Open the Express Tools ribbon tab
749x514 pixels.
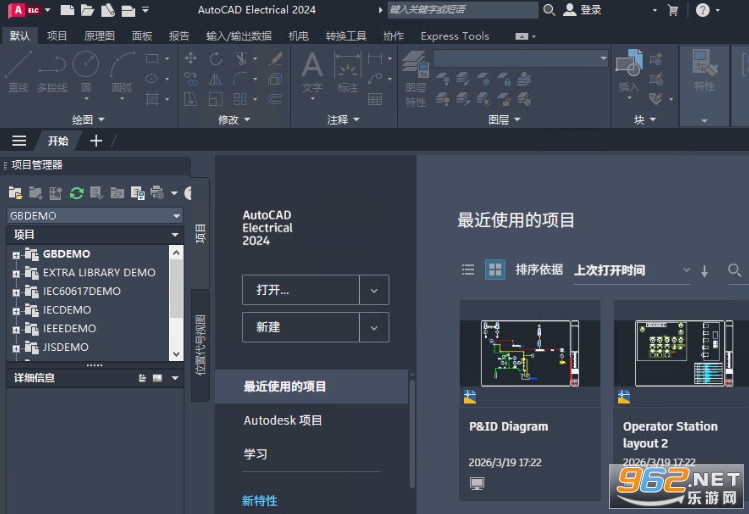click(455, 36)
